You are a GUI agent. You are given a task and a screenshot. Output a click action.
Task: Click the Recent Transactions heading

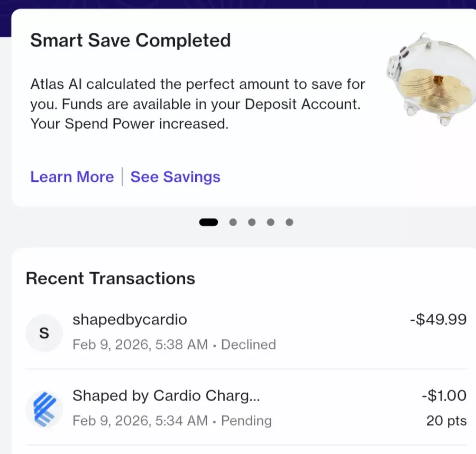click(111, 278)
